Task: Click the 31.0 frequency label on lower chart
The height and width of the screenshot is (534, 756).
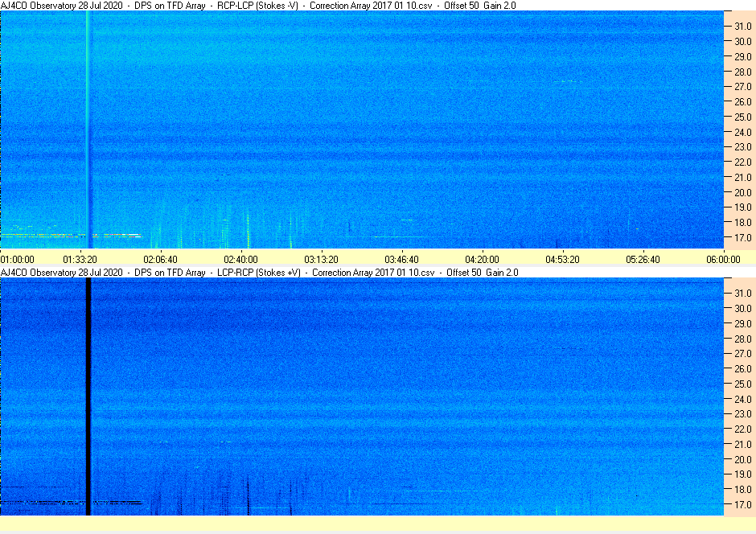Action: [x=743, y=293]
